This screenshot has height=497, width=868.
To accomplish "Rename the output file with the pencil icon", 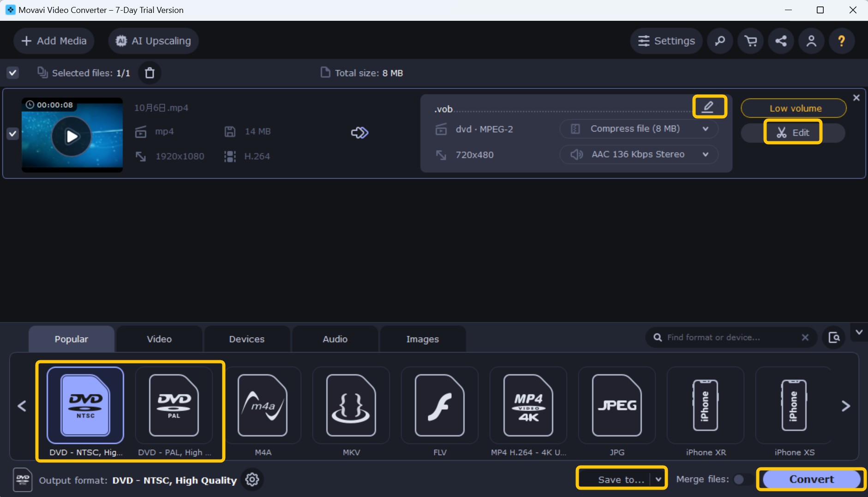I will click(x=709, y=106).
